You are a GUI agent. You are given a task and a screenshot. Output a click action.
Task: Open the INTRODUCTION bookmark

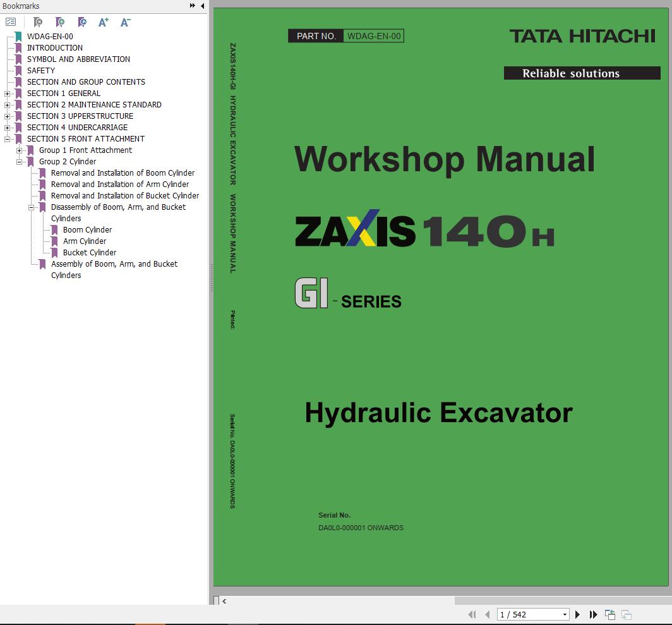coord(55,47)
